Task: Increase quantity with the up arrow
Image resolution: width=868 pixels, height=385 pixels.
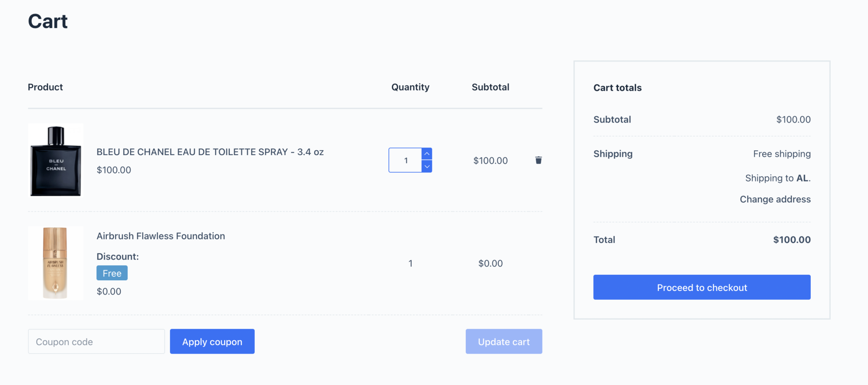Action: [427, 153]
